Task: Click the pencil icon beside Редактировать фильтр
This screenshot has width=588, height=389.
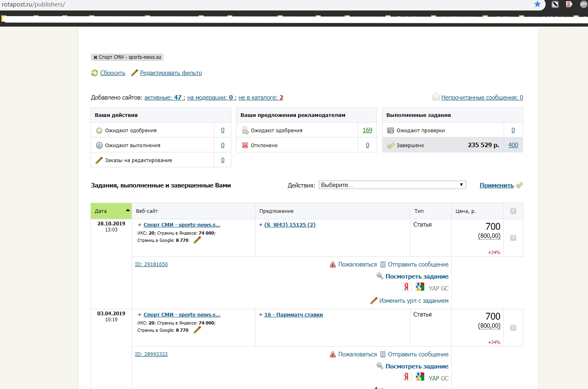Action: tap(134, 73)
